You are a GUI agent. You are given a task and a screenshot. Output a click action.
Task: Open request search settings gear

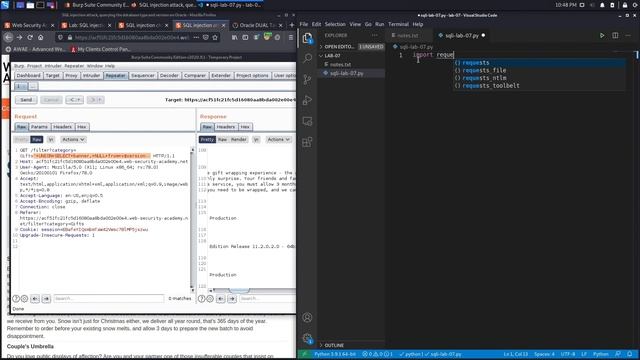24,299
